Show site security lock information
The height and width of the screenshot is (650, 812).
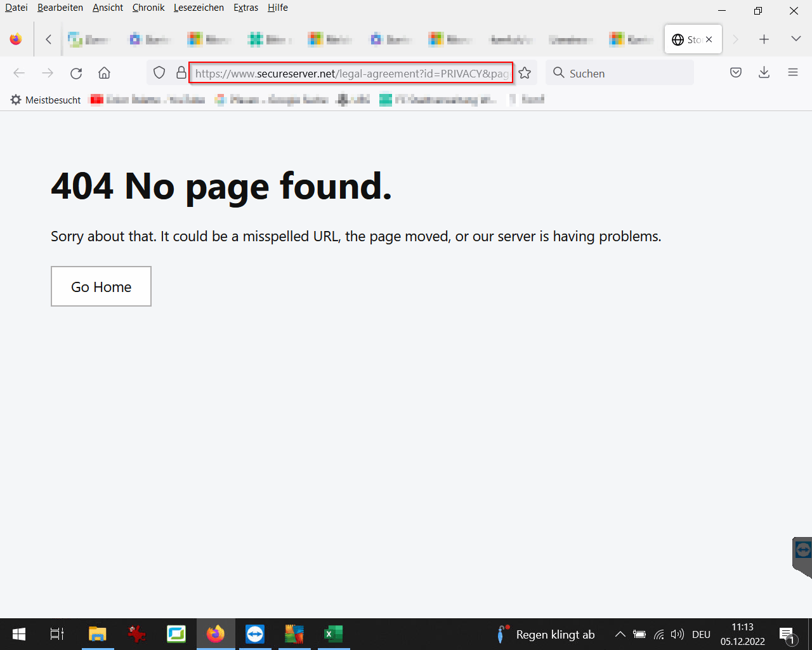pos(181,73)
